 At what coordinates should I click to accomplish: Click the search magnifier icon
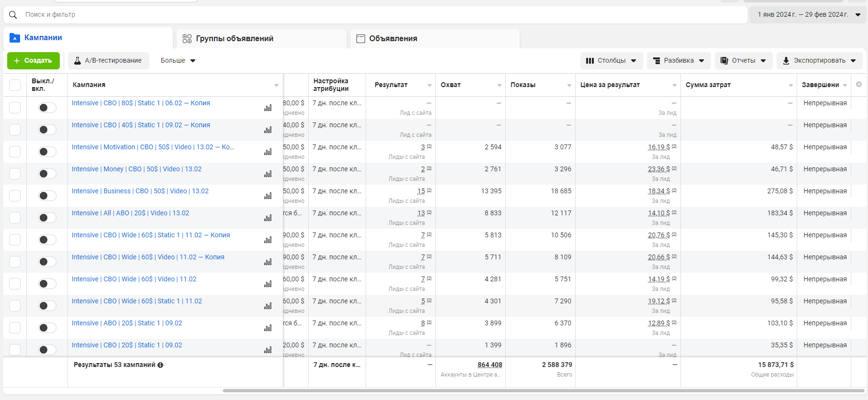13,15
